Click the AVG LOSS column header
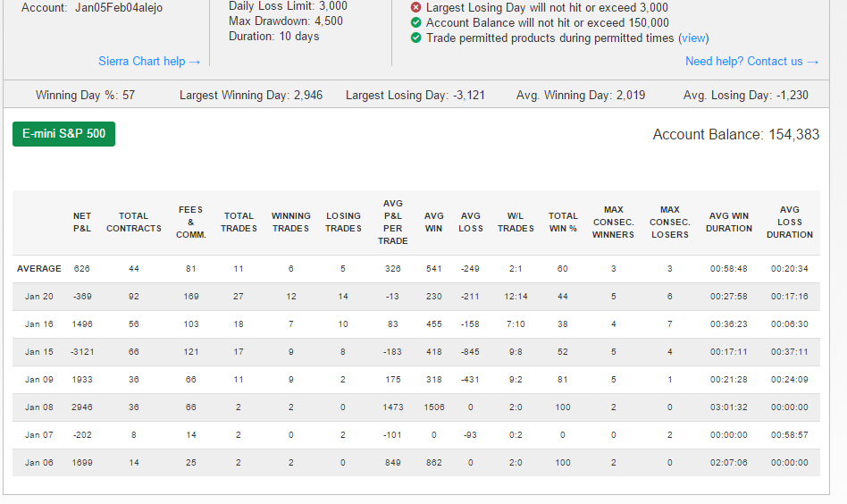The width and height of the screenshot is (847, 504). [471, 222]
